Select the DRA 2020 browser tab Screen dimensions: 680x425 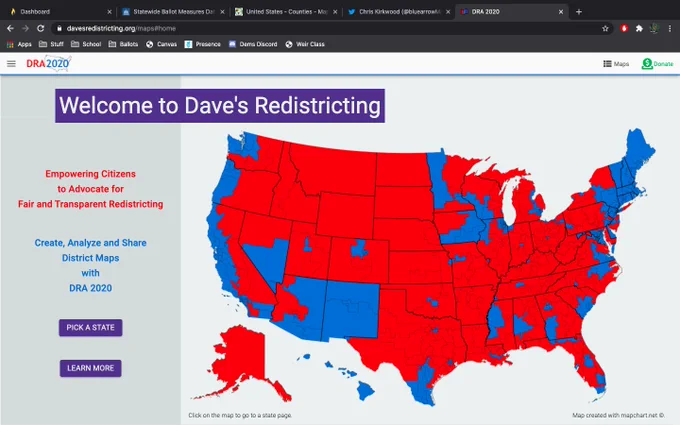pos(512,12)
